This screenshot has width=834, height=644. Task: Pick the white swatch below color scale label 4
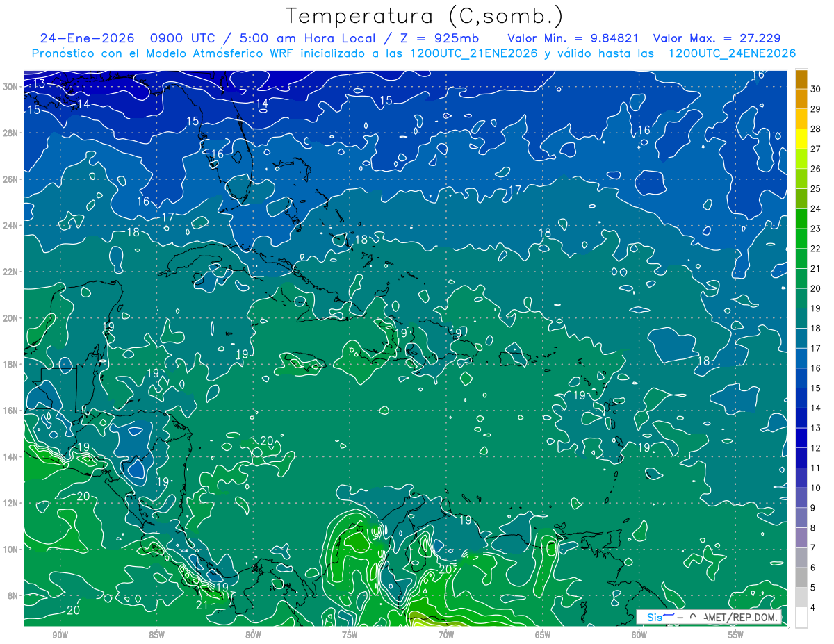point(801,618)
